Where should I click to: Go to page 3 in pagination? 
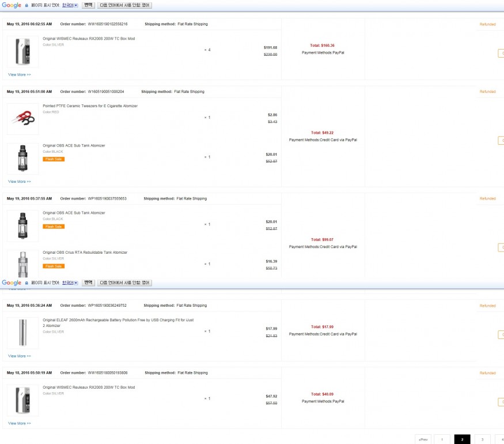pos(482,439)
